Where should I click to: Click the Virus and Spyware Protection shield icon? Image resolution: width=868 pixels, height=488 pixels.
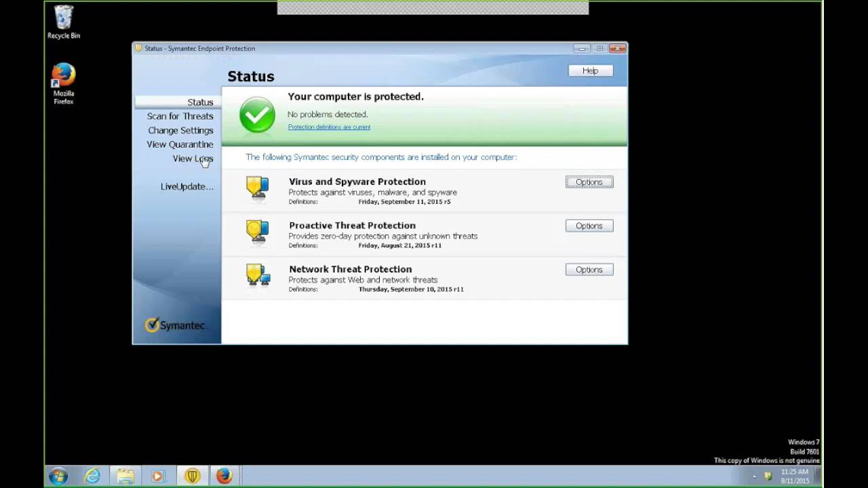coord(258,188)
